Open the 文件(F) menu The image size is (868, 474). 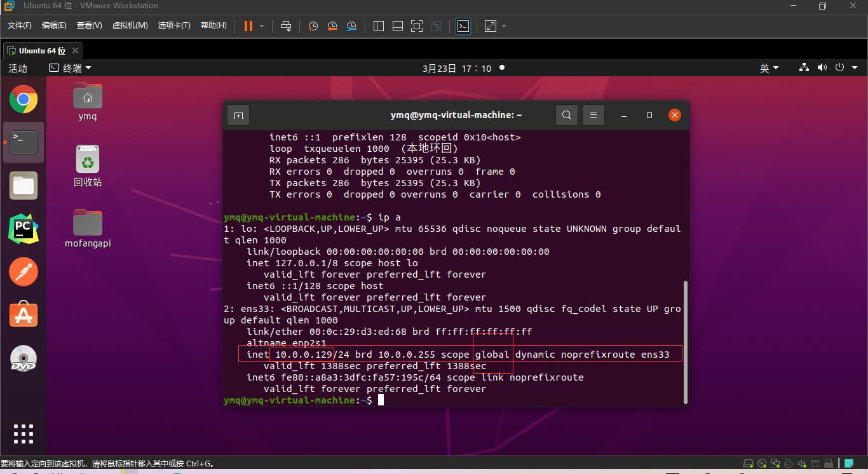click(x=20, y=25)
